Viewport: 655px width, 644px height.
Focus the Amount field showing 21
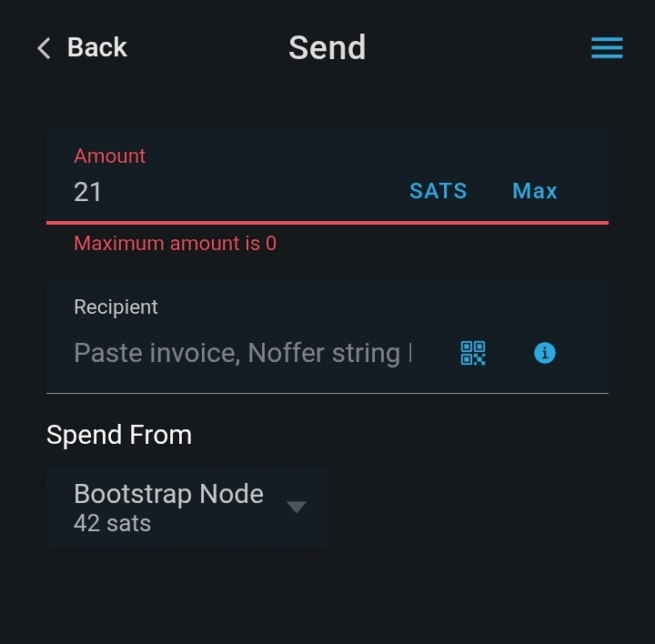tap(227, 192)
